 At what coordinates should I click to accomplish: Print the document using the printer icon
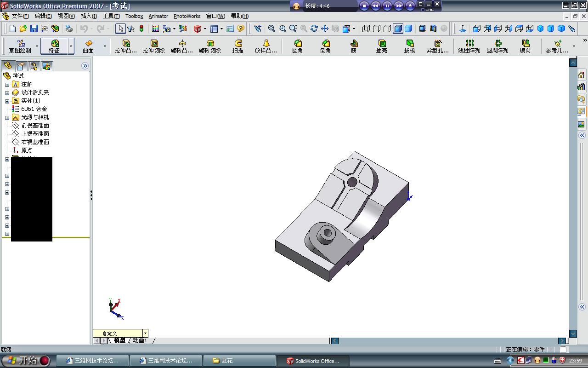click(x=69, y=29)
